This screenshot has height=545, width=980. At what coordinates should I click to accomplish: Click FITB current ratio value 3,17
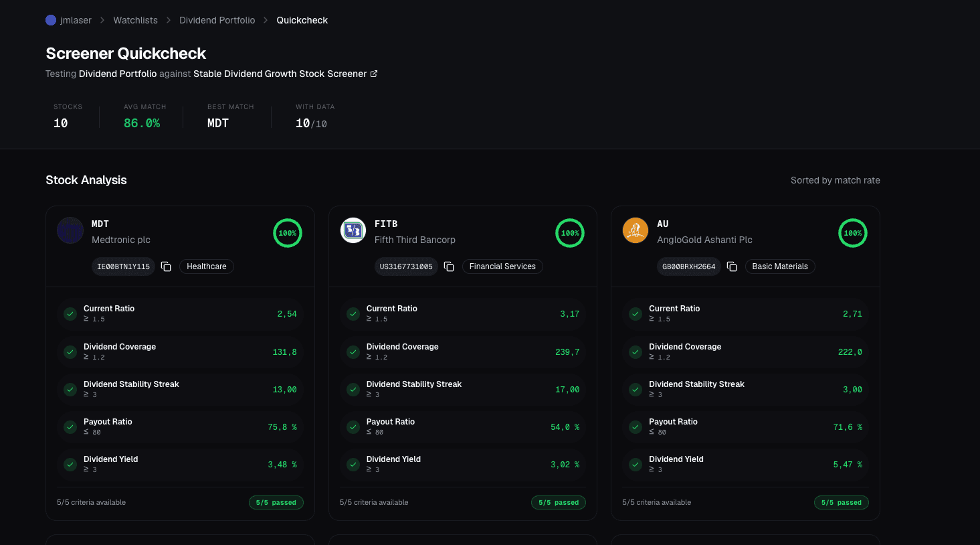click(570, 314)
